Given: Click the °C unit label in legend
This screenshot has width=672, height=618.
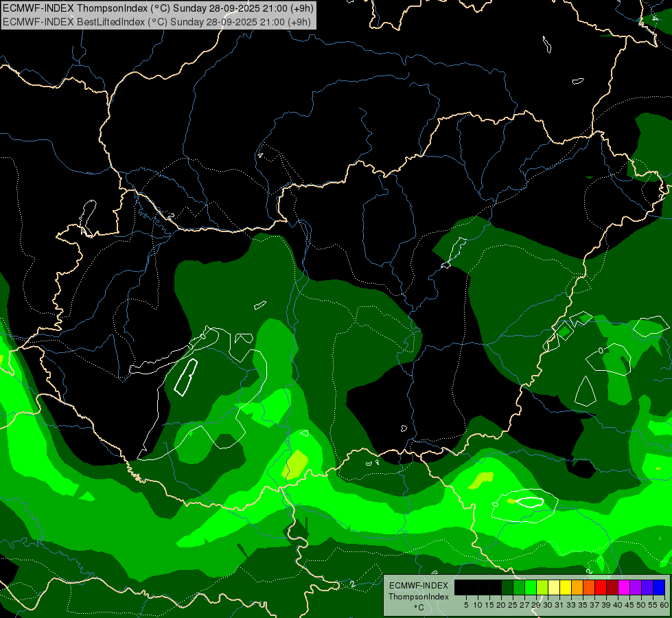Looking at the screenshot, I should point(418,608).
